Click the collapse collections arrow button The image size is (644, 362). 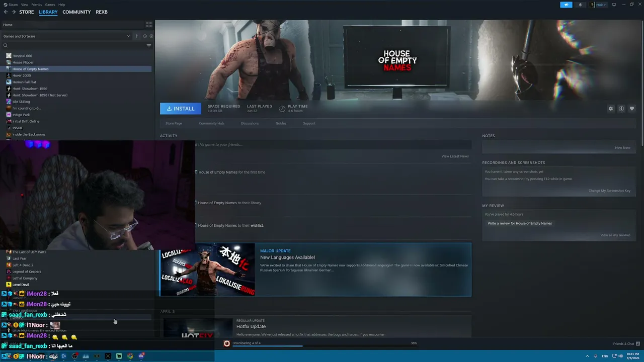click(x=136, y=36)
